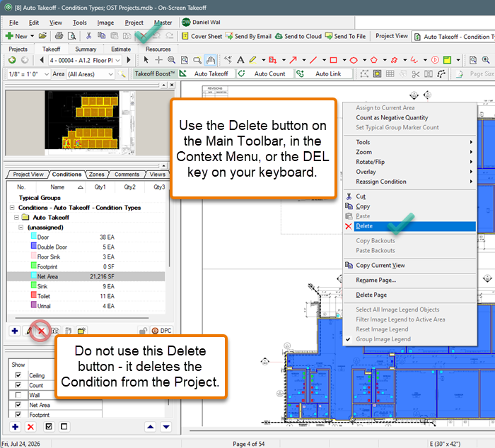
Task: Click the Cover Sheet button
Action: (202, 36)
